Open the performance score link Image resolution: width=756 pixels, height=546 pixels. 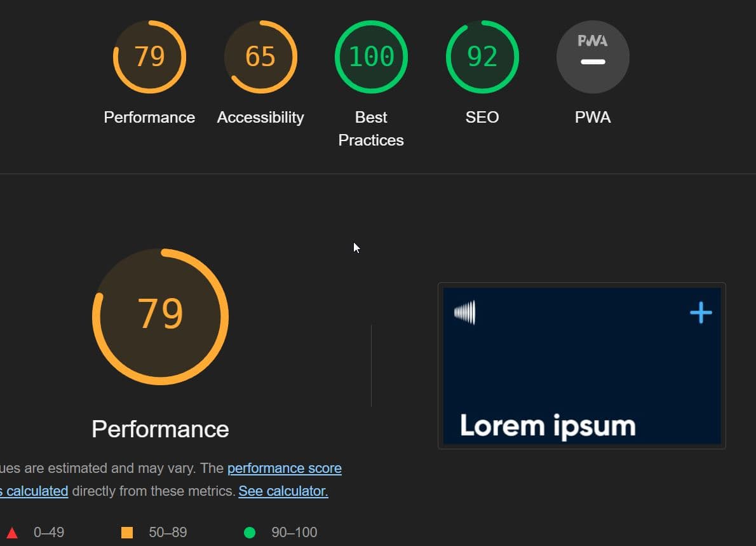click(x=284, y=468)
